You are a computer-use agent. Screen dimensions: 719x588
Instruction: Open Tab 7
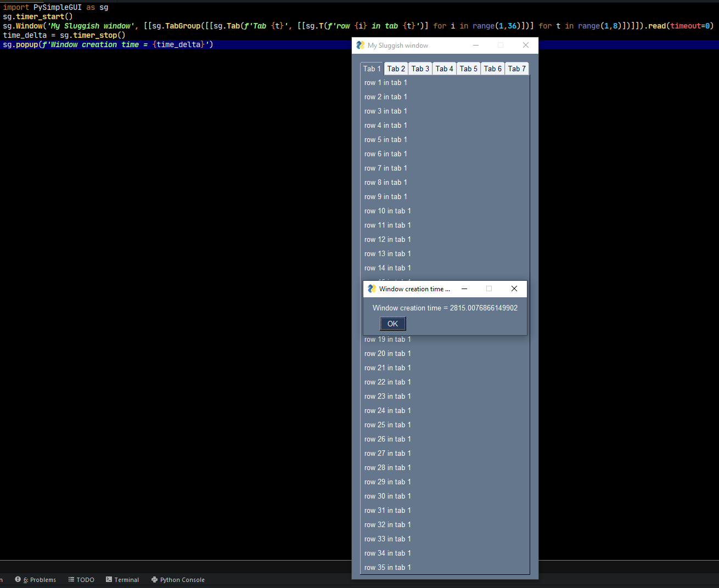[x=516, y=68]
